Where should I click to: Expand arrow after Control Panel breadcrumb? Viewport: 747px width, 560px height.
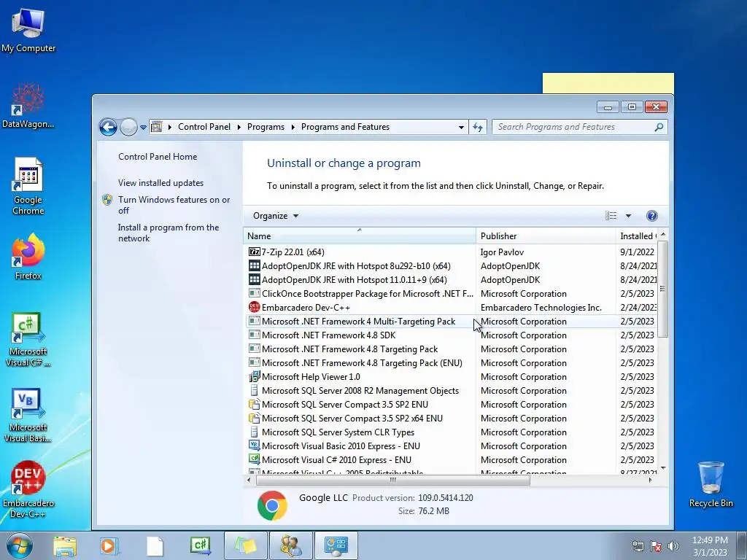[x=239, y=127]
